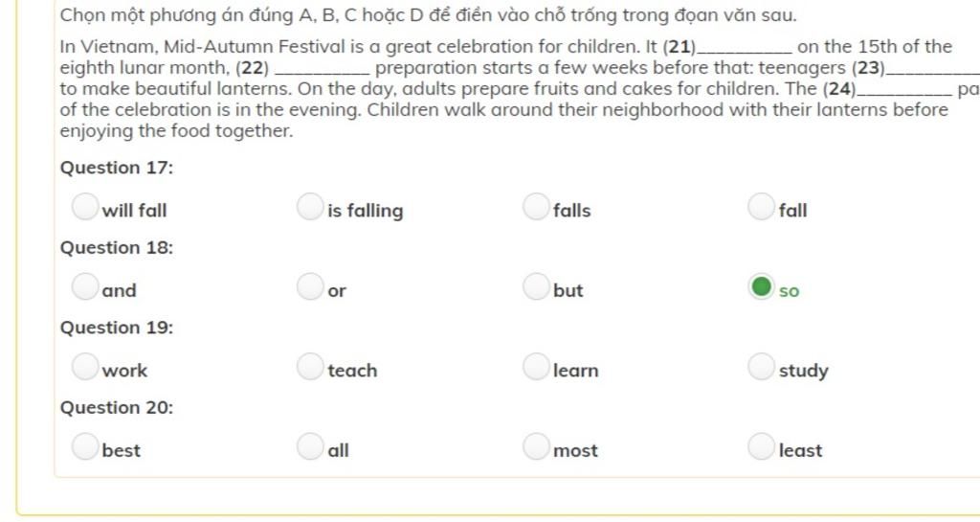Pick 'but' for Question 18
This screenshot has width=980, height=522.
pyautogui.click(x=536, y=286)
